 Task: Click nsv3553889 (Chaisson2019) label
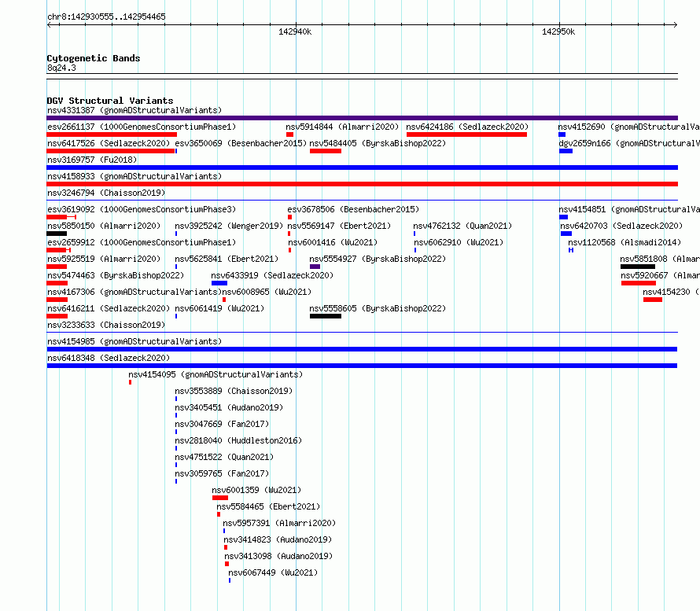[x=234, y=391]
